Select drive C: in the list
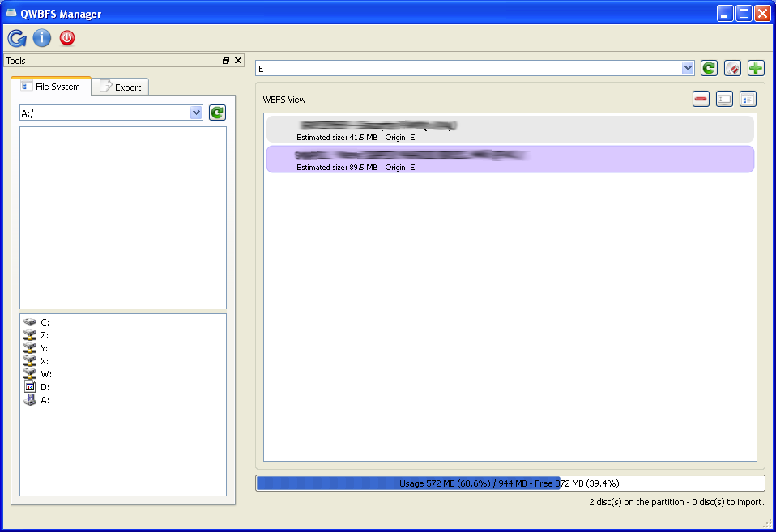 pyautogui.click(x=36, y=322)
